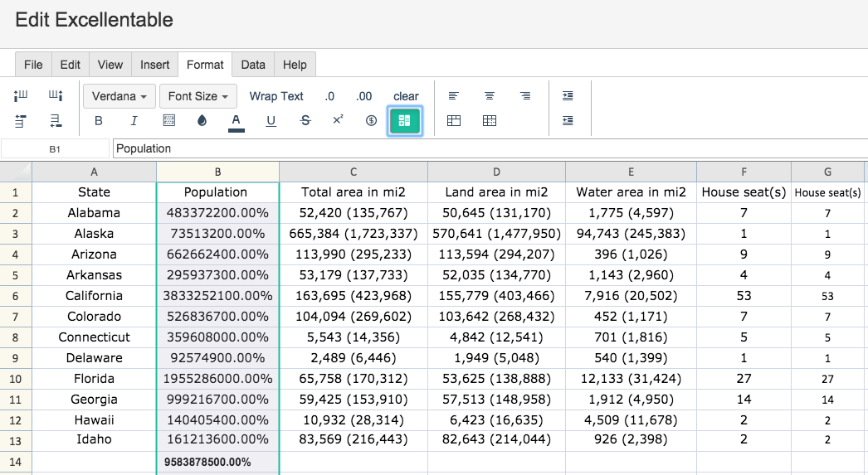Switch to the Insert tab
This screenshot has height=475, width=868.
point(154,65)
